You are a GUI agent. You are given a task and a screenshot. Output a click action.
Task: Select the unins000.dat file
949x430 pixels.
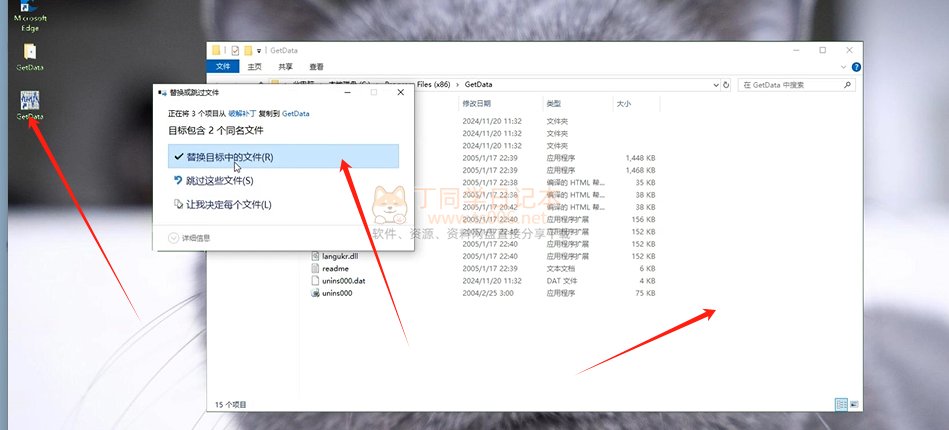(x=344, y=281)
